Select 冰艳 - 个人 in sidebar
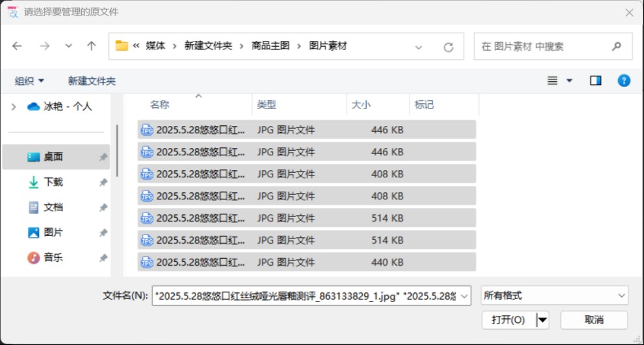 pyautogui.click(x=60, y=107)
